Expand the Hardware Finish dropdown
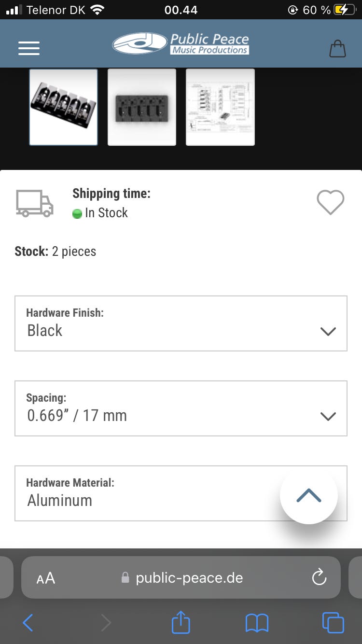Screen dimensions: 362x644 pyautogui.click(x=181, y=323)
